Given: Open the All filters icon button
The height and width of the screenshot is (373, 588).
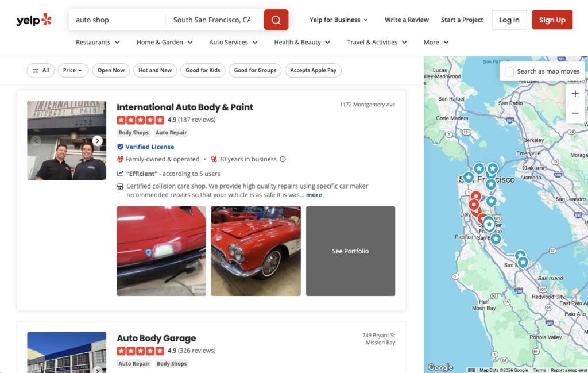Looking at the screenshot, I should [41, 70].
